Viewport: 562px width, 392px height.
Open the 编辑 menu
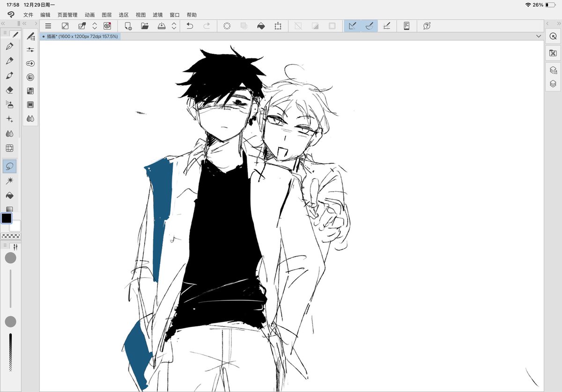coord(45,15)
